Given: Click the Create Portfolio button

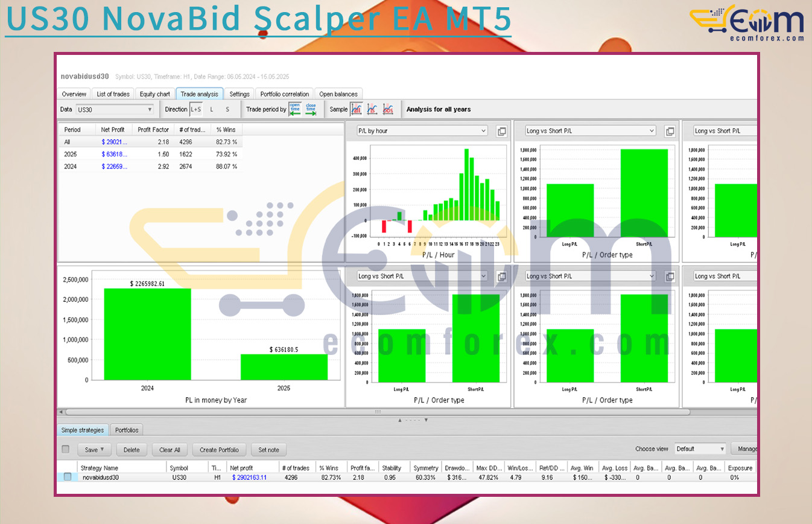Looking at the screenshot, I should [x=220, y=450].
